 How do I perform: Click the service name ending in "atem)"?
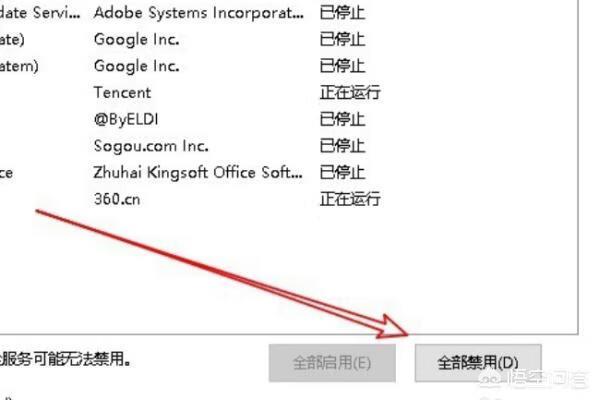click(19, 66)
